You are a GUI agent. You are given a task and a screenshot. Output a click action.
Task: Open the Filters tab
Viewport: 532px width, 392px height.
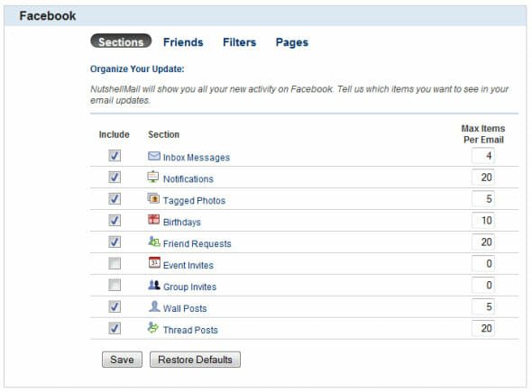pos(240,42)
